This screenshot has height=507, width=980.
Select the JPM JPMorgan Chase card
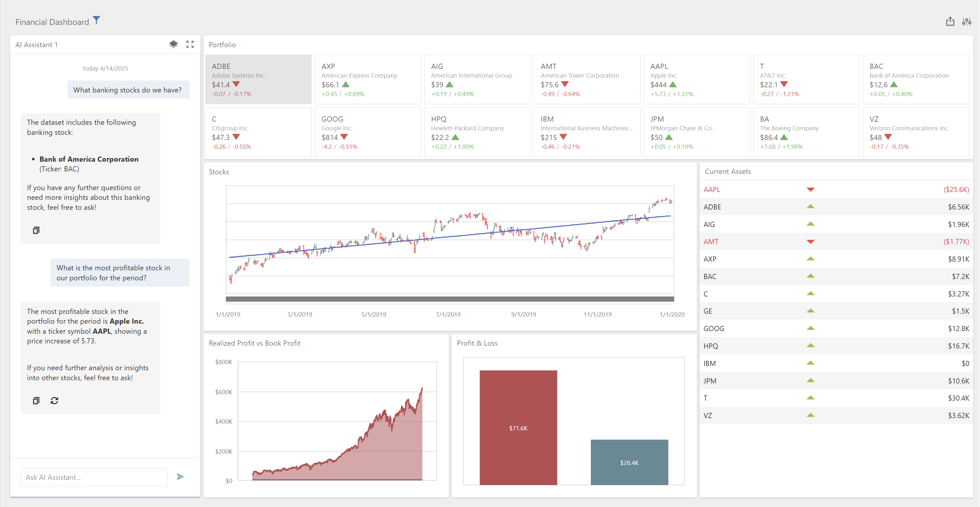696,132
